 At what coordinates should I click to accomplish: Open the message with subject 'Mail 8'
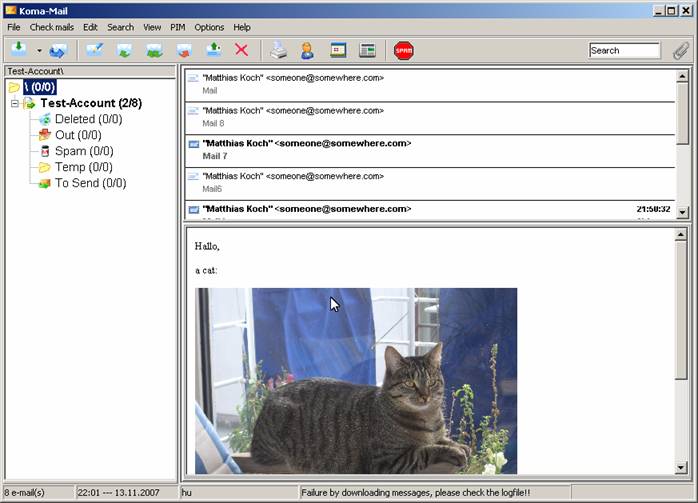pyautogui.click(x=430, y=118)
